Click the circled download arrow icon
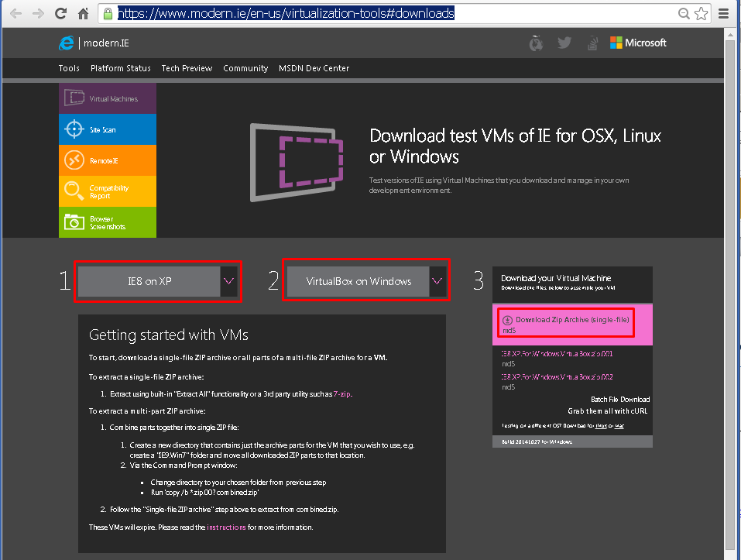Image resolution: width=741 pixels, height=560 pixels. tap(507, 320)
